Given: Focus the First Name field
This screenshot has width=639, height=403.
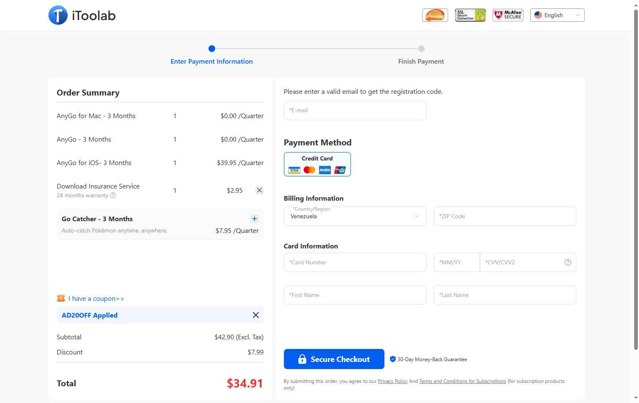Looking at the screenshot, I should pos(355,295).
